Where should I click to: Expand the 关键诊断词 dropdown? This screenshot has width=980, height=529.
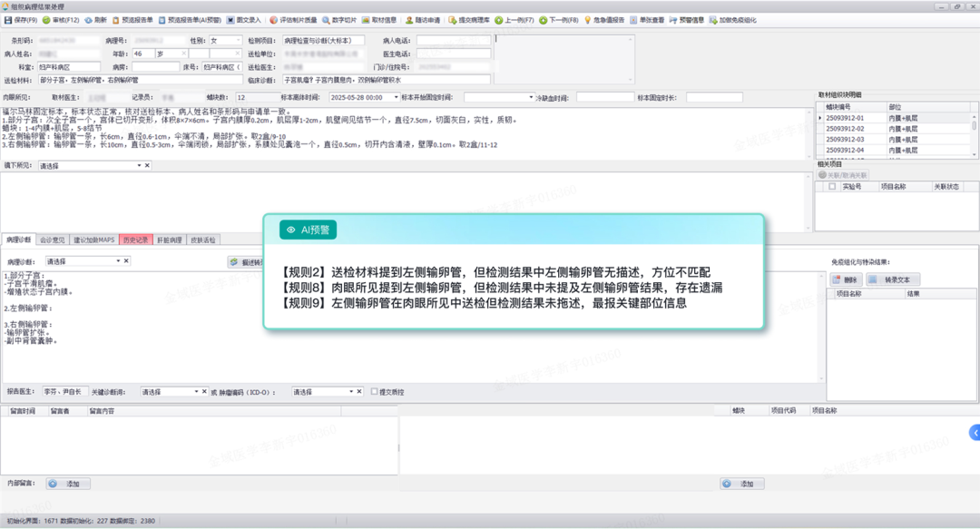196,391
